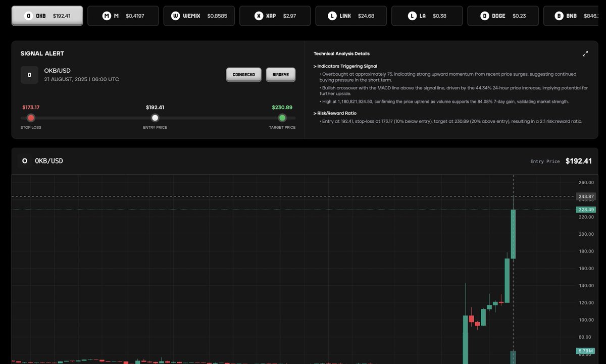Image resolution: width=606 pixels, height=364 pixels.
Task: Click the LA coin icon
Action: 412,16
